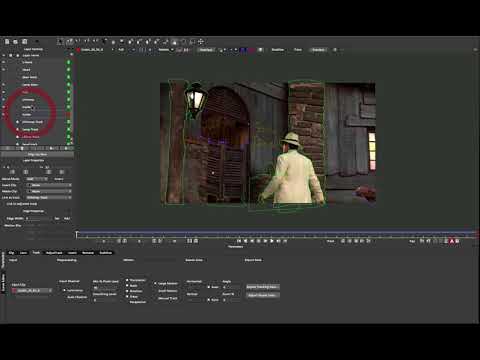The height and width of the screenshot is (360, 480).
Task: Open the Insert Clip dropdown in Layer Properties
Action: pyautogui.click(x=49, y=185)
